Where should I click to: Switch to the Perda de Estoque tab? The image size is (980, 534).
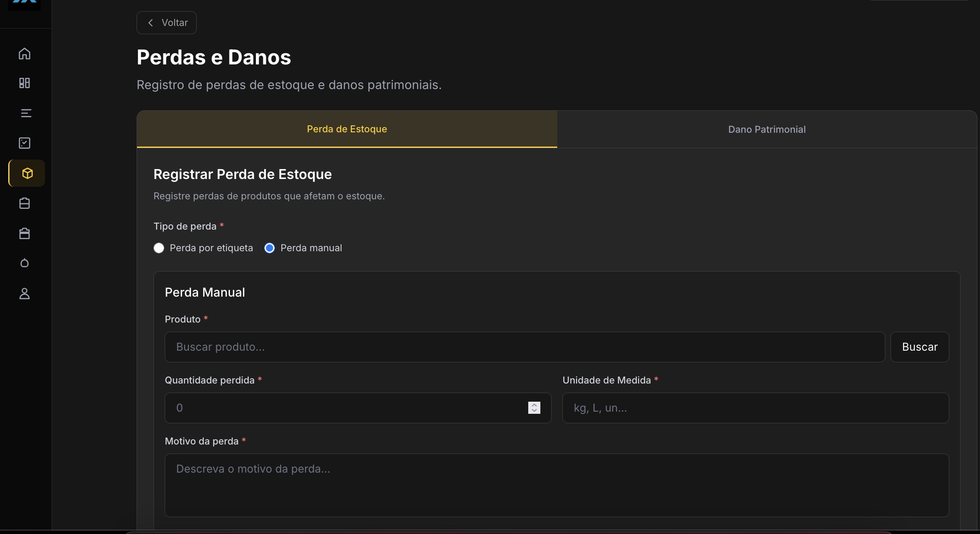(347, 129)
